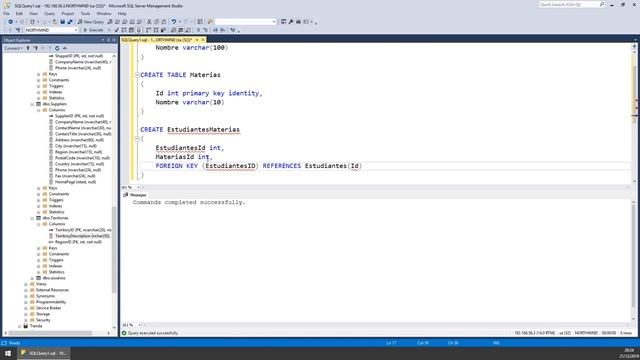This screenshot has height=360, width=640.
Task: Select the ContactTitle column row
Action: click(83, 134)
